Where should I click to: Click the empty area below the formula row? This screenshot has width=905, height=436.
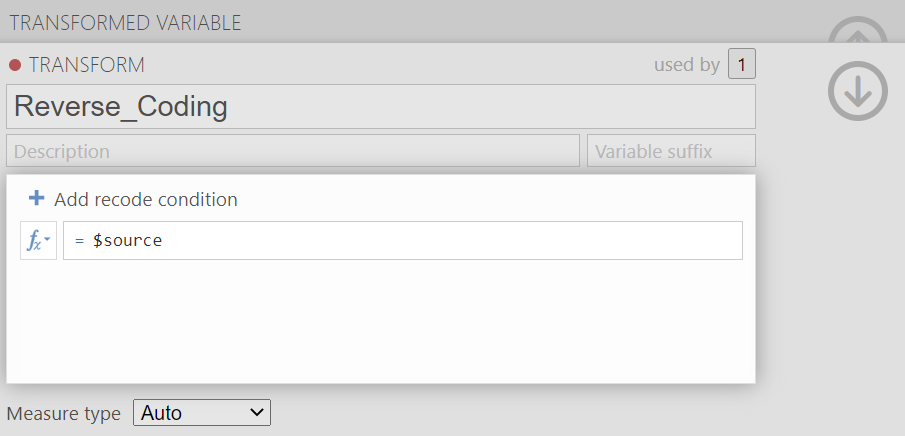[380, 321]
